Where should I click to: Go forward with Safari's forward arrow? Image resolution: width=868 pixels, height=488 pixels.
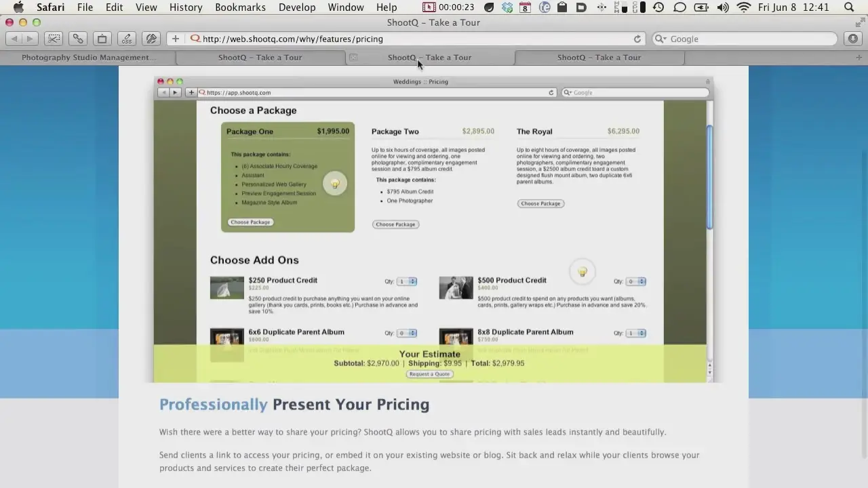29,39
